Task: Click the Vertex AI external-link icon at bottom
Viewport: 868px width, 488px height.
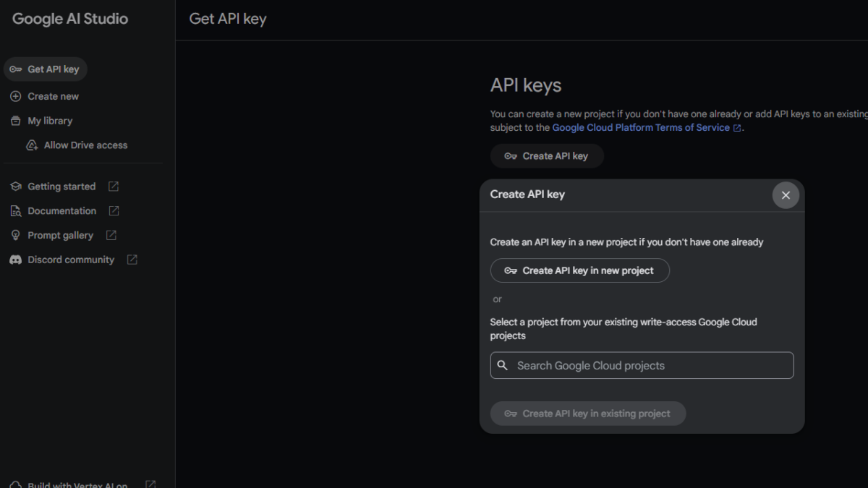Action: 150,484
